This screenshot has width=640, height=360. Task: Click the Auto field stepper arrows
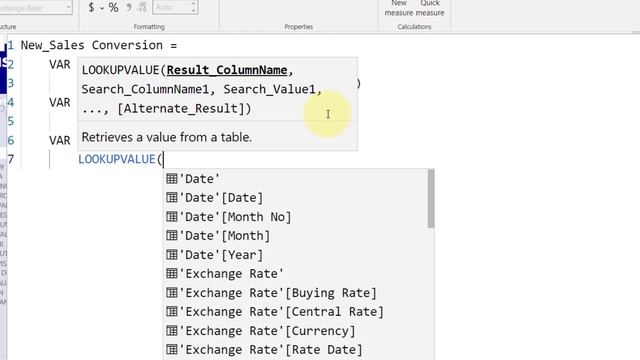click(x=193, y=7)
